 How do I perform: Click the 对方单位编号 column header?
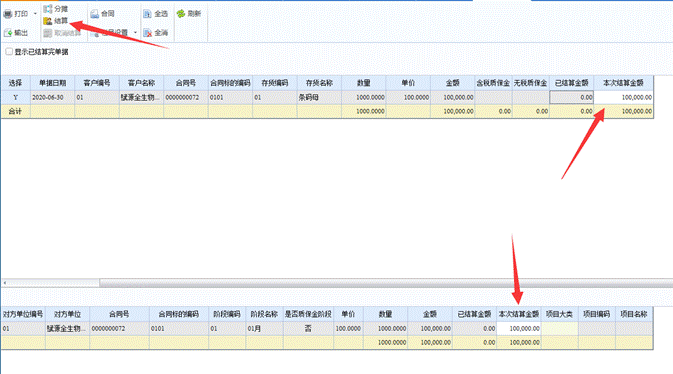click(x=23, y=314)
